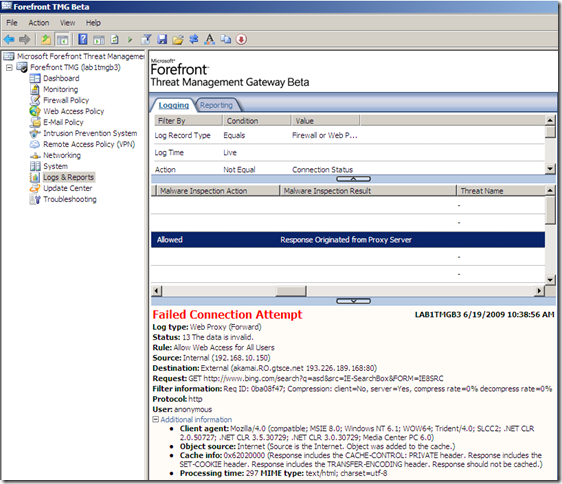Click the Help question mark toolbar icon
The width and height of the screenshot is (562, 484).
pos(83,39)
